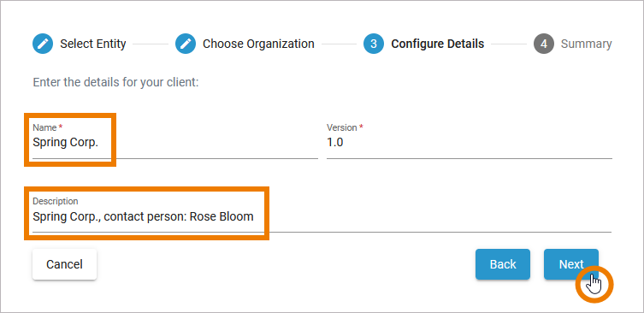The image size is (644, 313).
Task: Select the Configure Details step title
Action: pyautogui.click(x=437, y=44)
